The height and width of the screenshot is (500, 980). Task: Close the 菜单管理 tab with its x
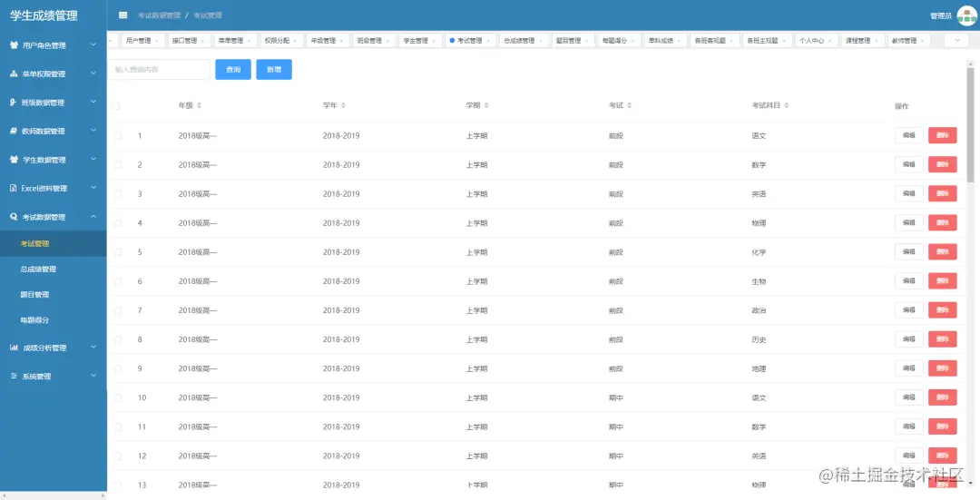tap(250, 41)
